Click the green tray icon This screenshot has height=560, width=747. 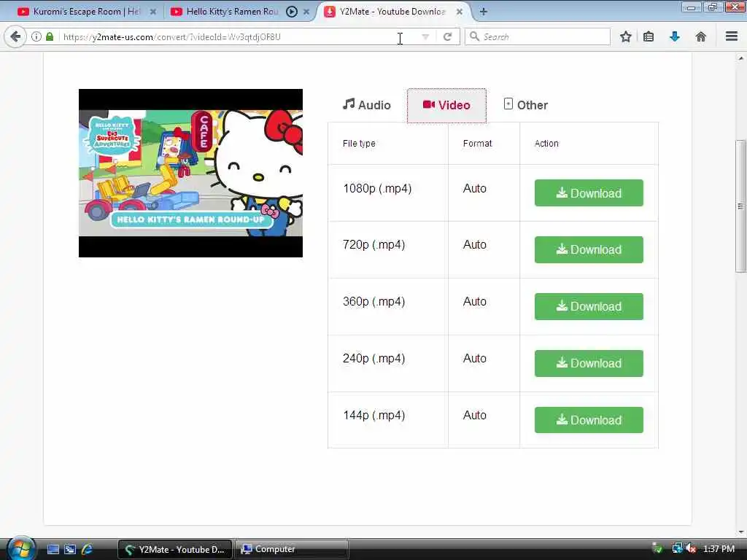[657, 548]
